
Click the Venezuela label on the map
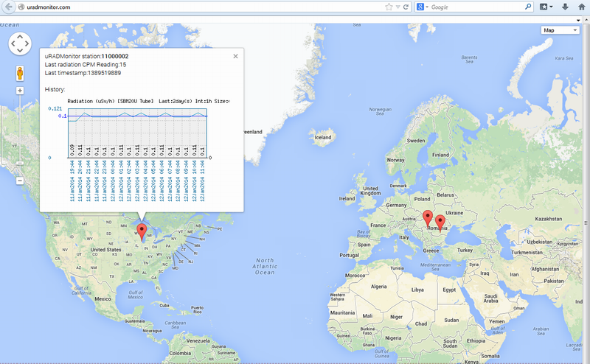(198, 340)
